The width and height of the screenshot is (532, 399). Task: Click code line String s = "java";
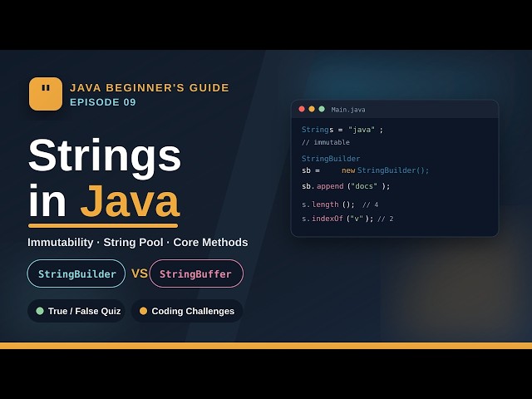(342, 130)
